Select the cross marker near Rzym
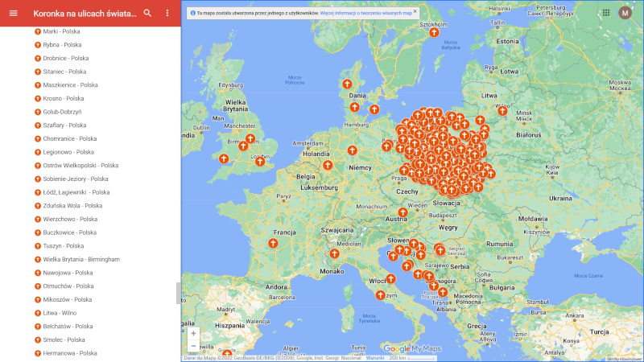The height and width of the screenshot is (362, 644). click(x=380, y=294)
